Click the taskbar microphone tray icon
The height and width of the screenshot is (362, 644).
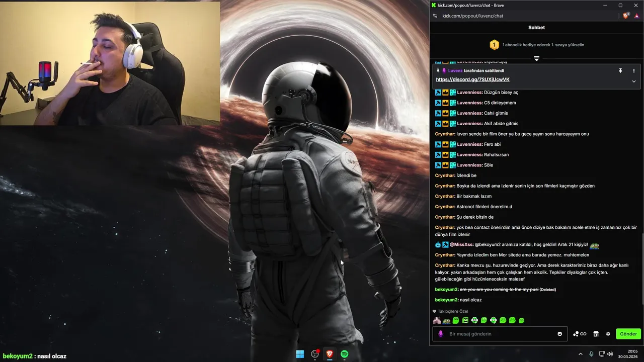coord(591,354)
